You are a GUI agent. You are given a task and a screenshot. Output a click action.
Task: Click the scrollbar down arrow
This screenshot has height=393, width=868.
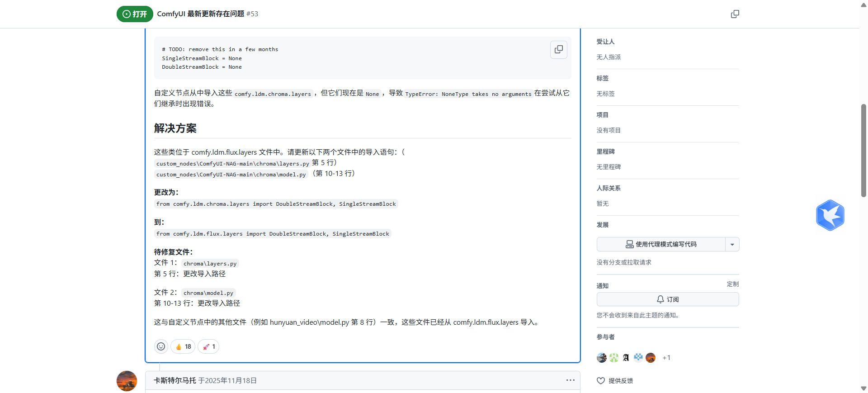point(863,388)
